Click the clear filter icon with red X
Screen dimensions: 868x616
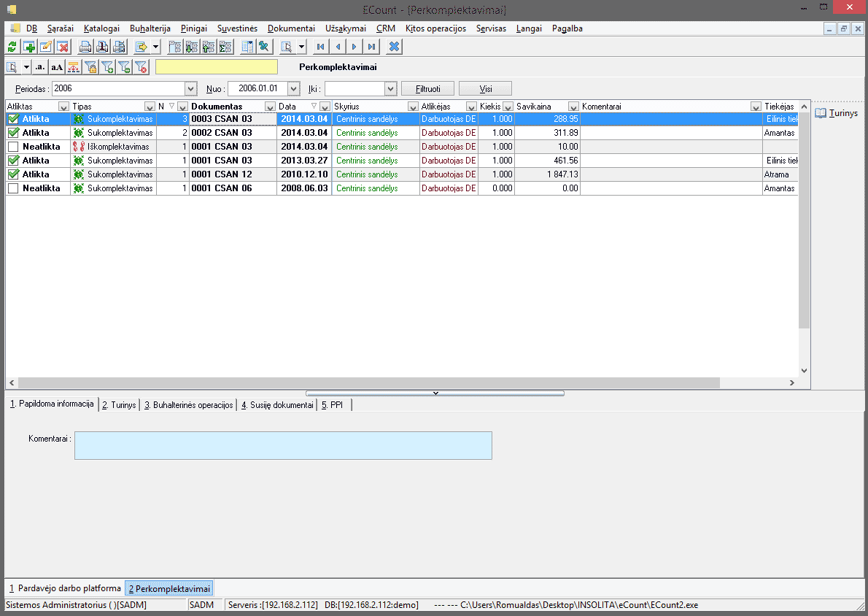(x=142, y=68)
